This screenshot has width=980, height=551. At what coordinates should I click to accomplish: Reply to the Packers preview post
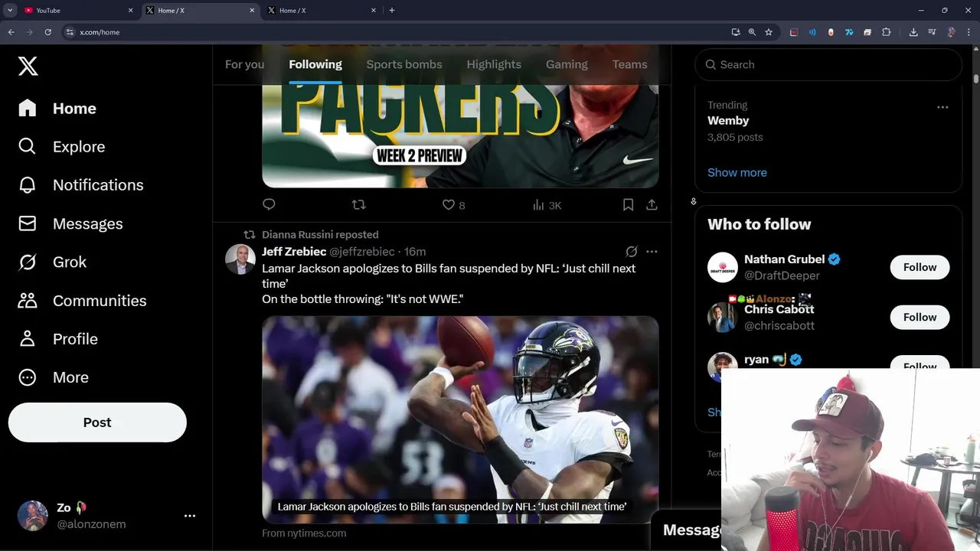pyautogui.click(x=269, y=204)
